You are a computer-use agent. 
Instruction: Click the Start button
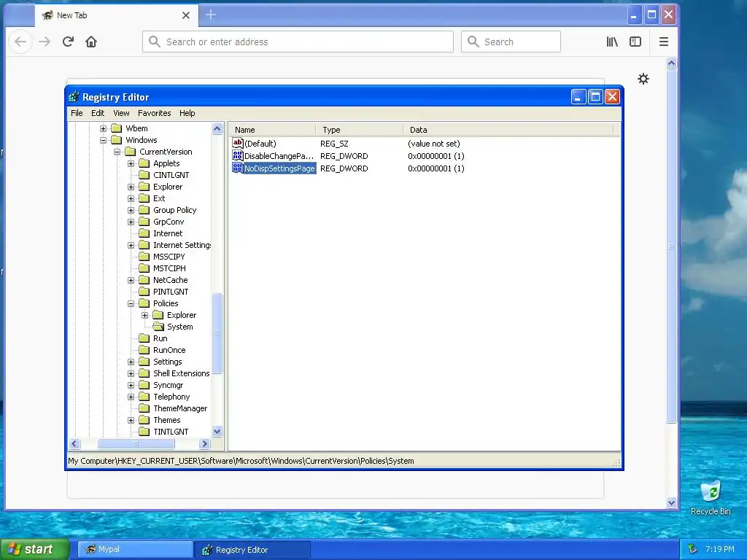[x=34, y=549]
